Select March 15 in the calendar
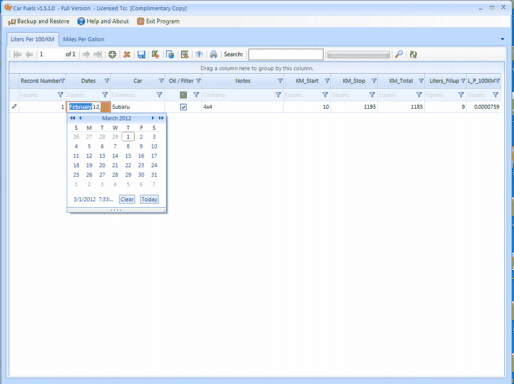This screenshot has width=514, height=384. (x=128, y=156)
